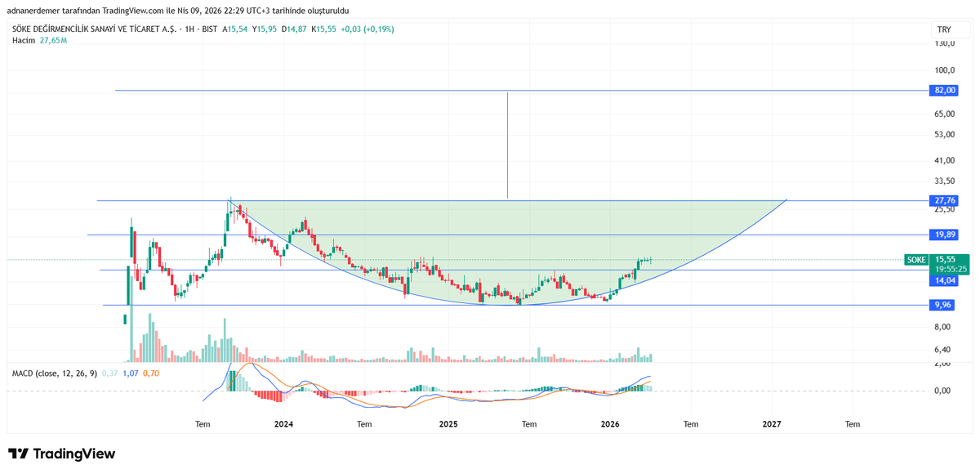Click the MACD histogram value 0,37
The width and height of the screenshot is (980, 474).
(x=109, y=373)
